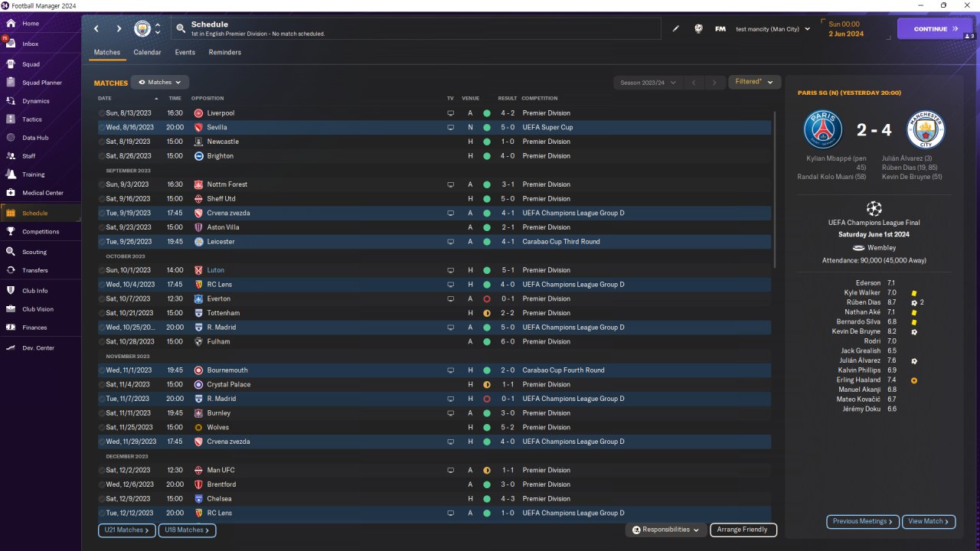Go forward with the right arrow
The width and height of the screenshot is (980, 551).
(119, 29)
